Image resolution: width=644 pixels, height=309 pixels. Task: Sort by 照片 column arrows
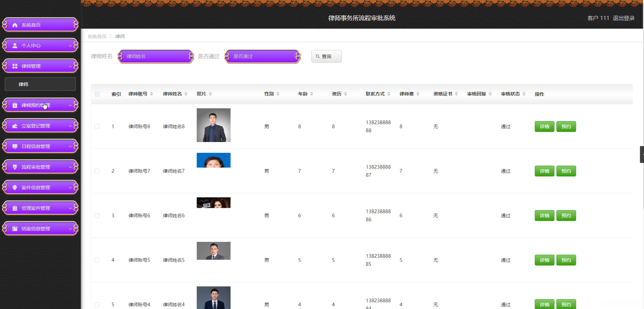click(x=210, y=94)
